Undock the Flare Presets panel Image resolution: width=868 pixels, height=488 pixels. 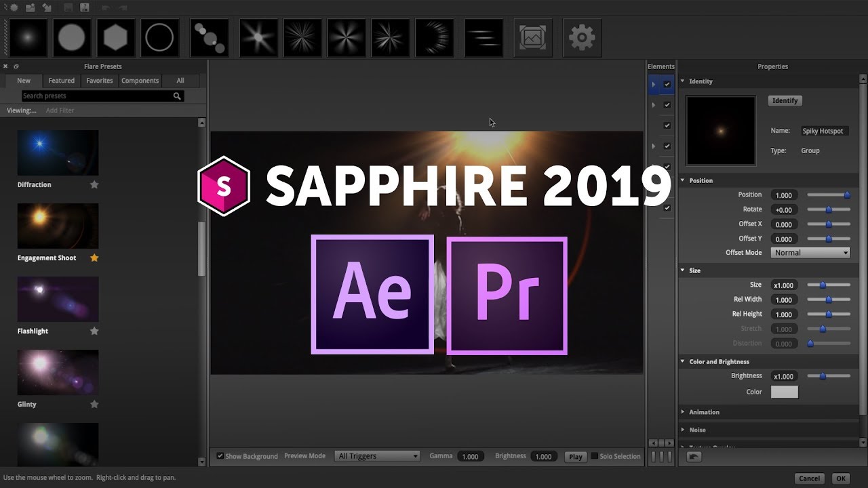tap(16, 66)
